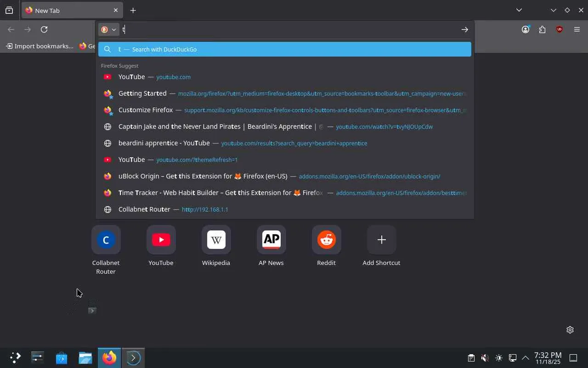The height and width of the screenshot is (368, 588).
Task: Click the go arrow in the address bar
Action: click(x=464, y=29)
